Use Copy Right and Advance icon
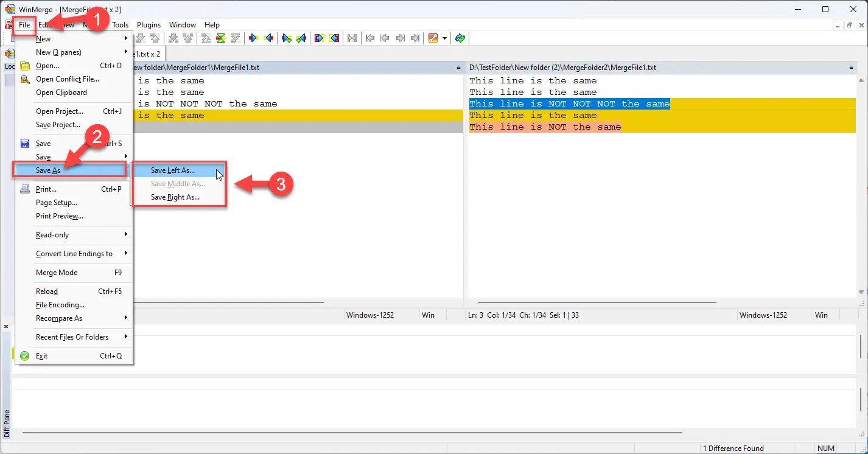 pos(287,38)
